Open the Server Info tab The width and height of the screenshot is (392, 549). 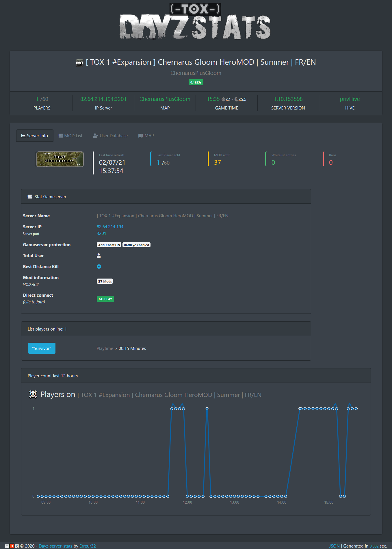pos(35,136)
